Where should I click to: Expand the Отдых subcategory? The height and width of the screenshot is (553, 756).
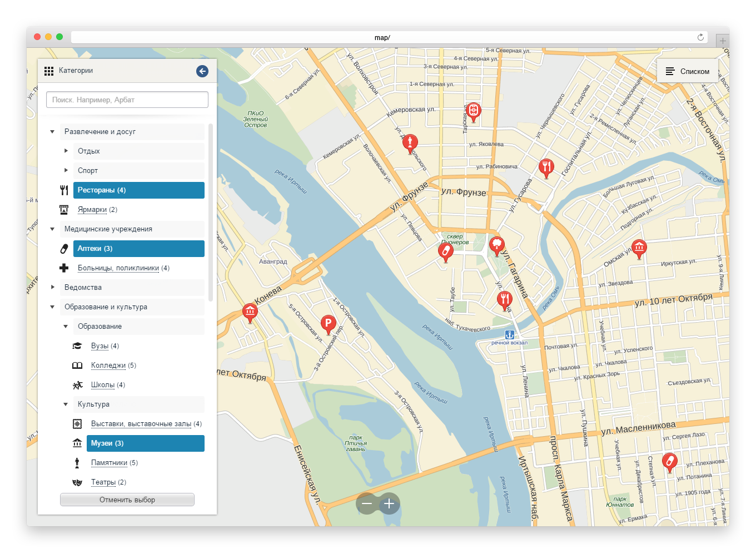pos(66,151)
